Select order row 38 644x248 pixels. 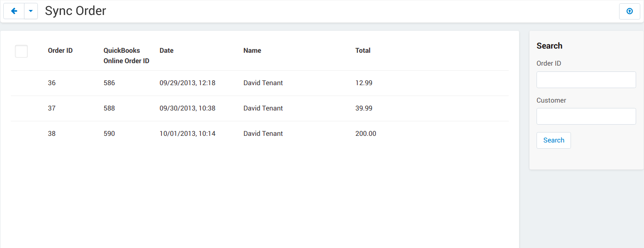(259, 134)
